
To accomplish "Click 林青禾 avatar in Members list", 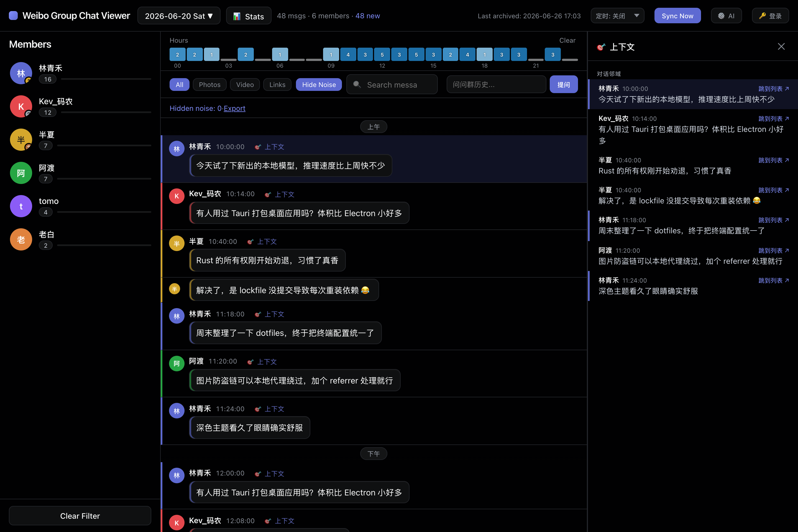I will point(21,73).
